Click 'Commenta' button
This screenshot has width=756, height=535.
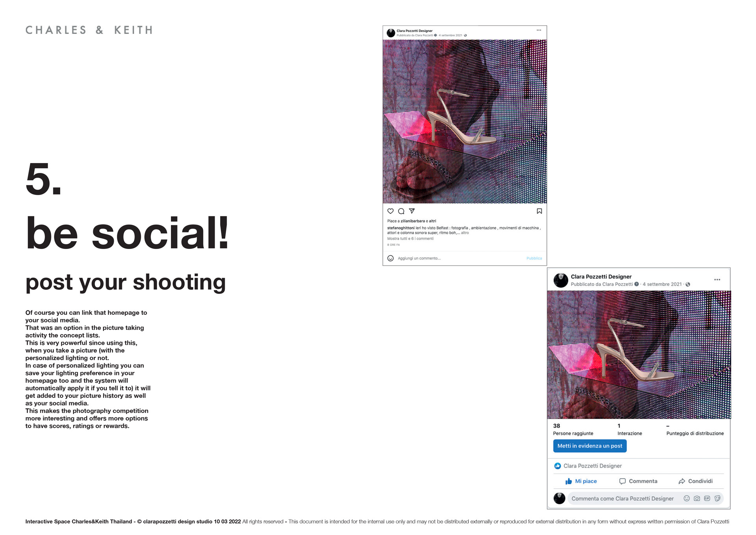(x=638, y=481)
